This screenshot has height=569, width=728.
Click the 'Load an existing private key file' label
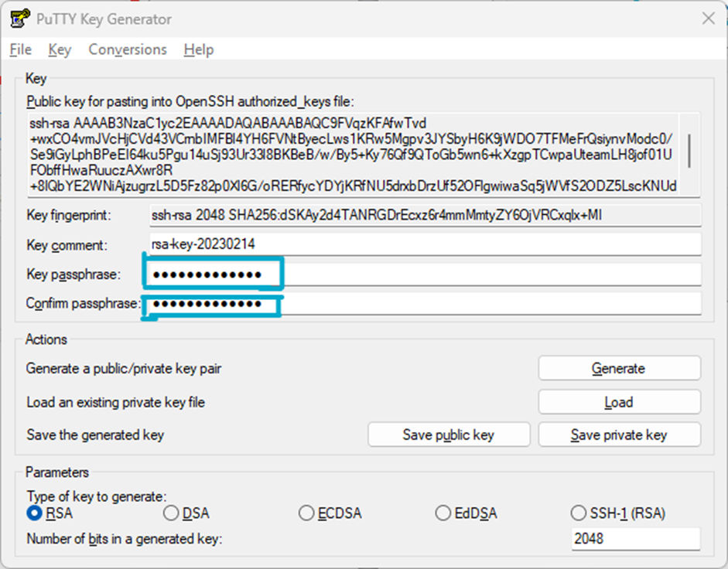[115, 402]
